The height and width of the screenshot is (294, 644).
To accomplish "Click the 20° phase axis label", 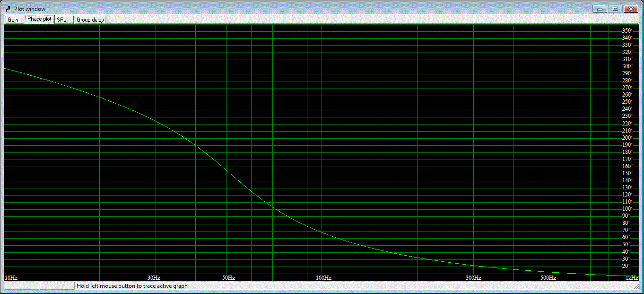I will (x=626, y=266).
